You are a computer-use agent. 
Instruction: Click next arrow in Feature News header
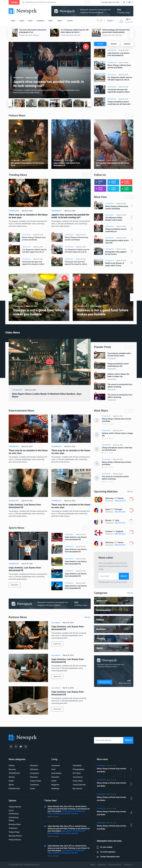132,116
